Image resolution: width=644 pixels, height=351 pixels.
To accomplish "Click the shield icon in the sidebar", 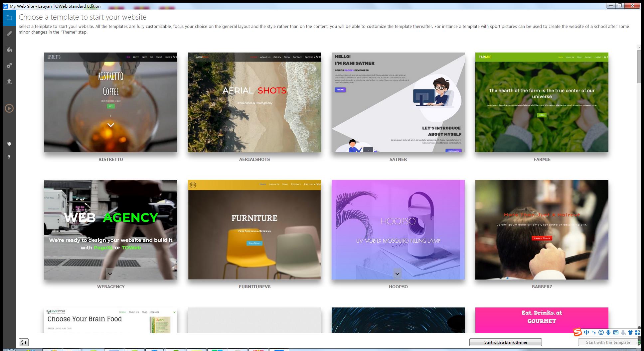I will (9, 144).
